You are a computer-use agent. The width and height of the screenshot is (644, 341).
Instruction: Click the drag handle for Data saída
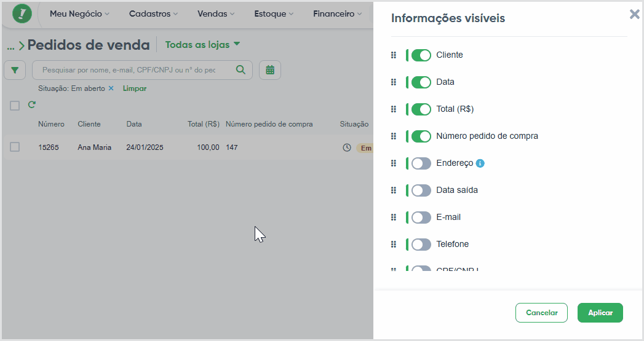(x=394, y=190)
